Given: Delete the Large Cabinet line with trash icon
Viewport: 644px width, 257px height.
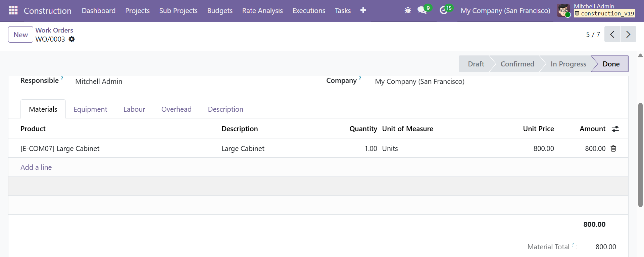Looking at the screenshot, I should point(613,149).
